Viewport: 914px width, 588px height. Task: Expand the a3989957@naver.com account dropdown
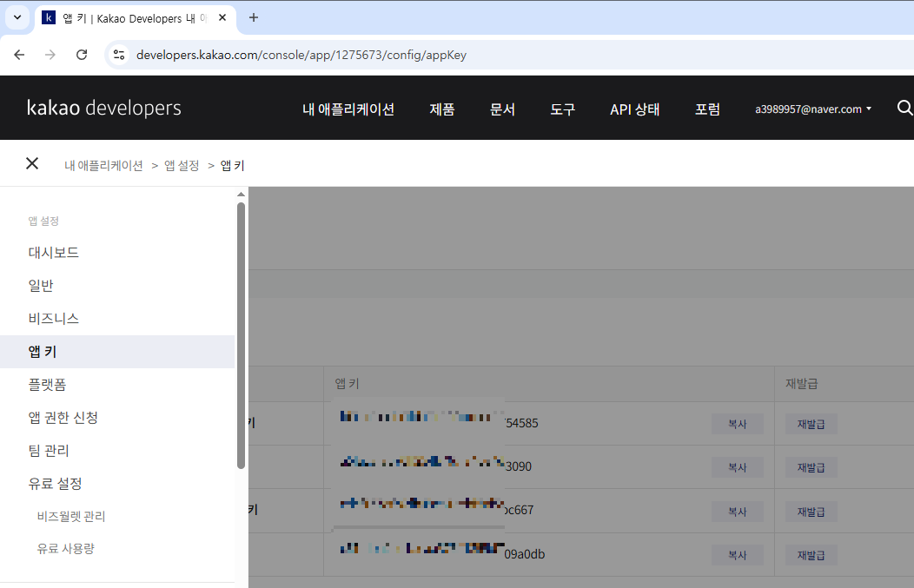[813, 109]
